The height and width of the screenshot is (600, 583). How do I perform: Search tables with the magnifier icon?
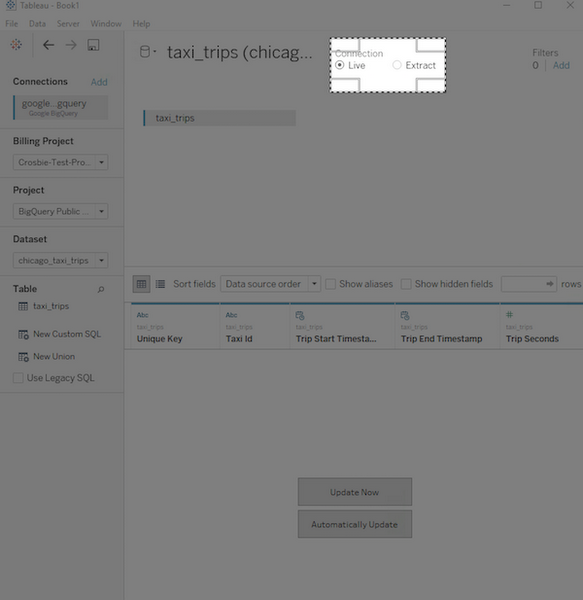coord(101,289)
